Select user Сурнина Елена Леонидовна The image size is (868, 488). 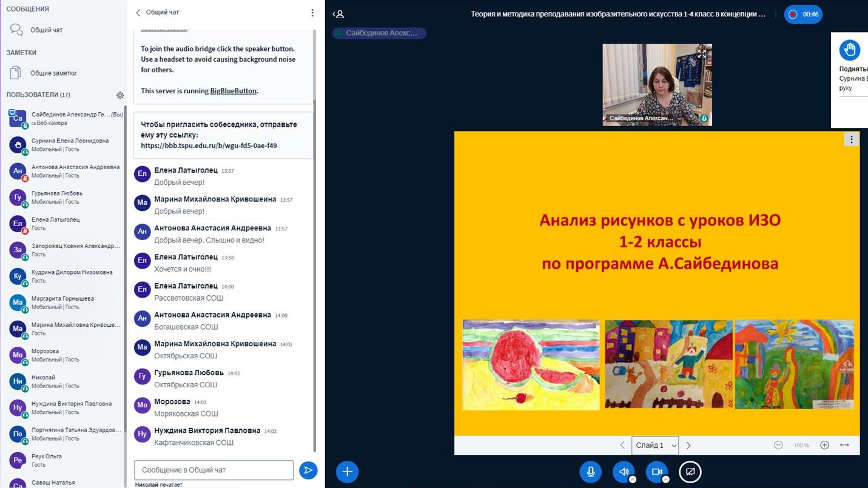point(64,144)
